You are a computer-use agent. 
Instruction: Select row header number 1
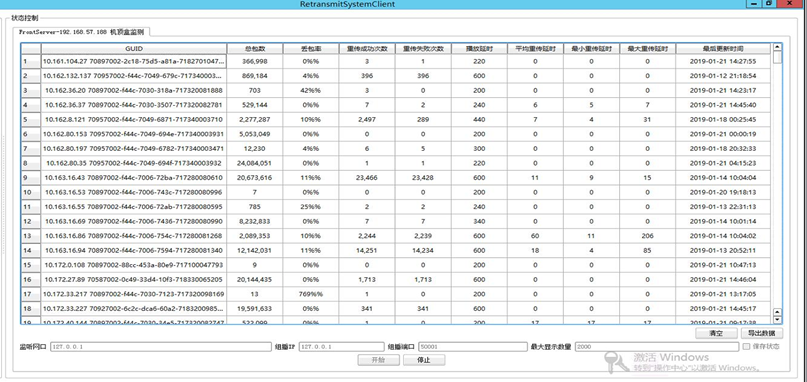point(31,61)
